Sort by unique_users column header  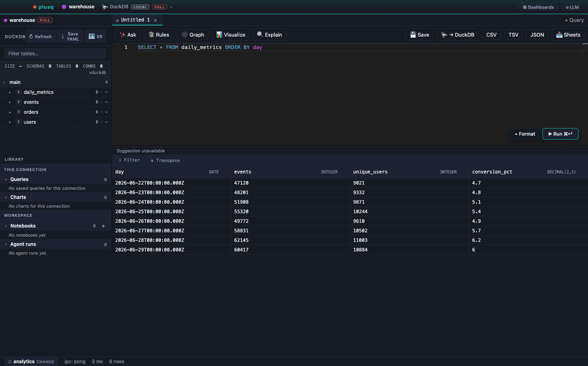point(409,172)
